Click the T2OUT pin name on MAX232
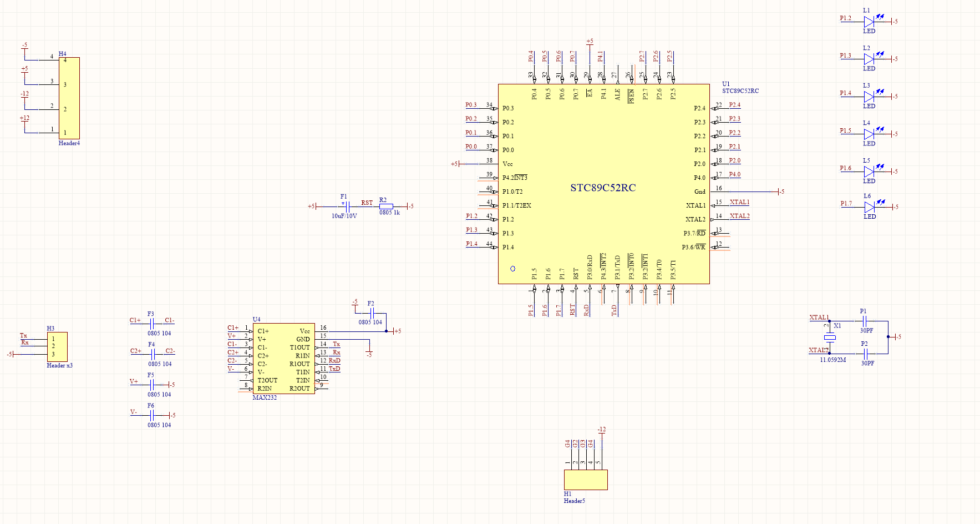The height and width of the screenshot is (524, 980). click(x=267, y=381)
